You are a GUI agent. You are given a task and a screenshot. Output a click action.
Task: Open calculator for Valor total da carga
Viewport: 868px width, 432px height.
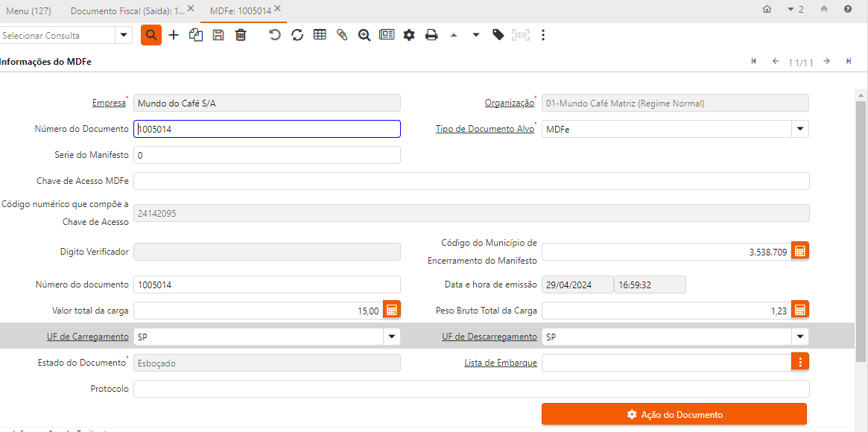392,310
